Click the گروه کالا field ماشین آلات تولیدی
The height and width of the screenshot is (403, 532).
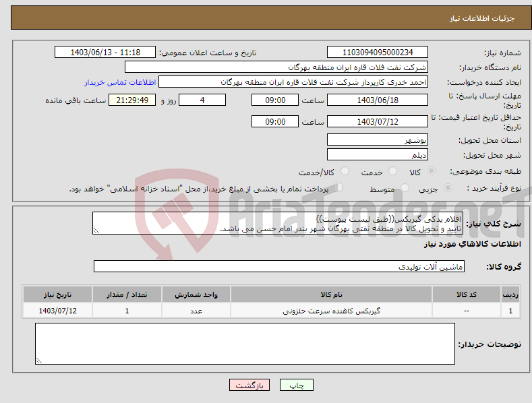coord(279,267)
